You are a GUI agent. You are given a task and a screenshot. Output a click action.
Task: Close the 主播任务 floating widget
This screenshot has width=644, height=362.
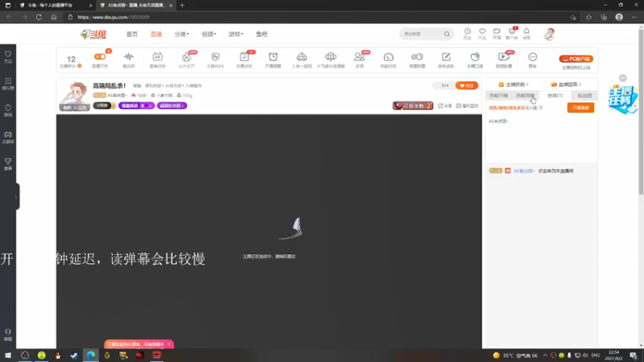click(623, 78)
